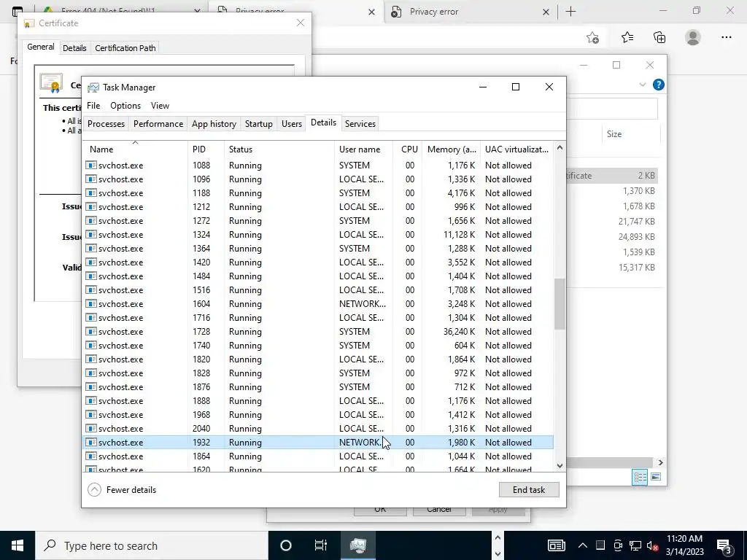Sort processes by the Name column
The width and height of the screenshot is (747, 560).
click(135, 149)
